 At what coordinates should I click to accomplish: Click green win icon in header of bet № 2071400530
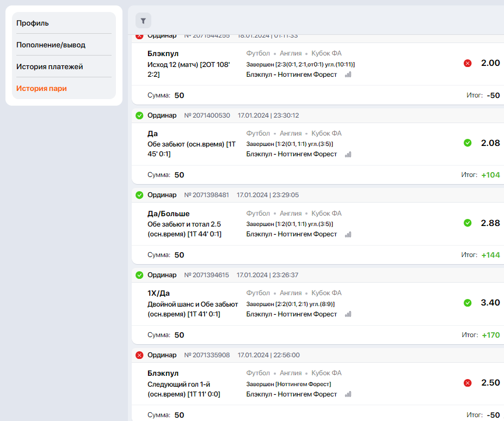point(139,115)
